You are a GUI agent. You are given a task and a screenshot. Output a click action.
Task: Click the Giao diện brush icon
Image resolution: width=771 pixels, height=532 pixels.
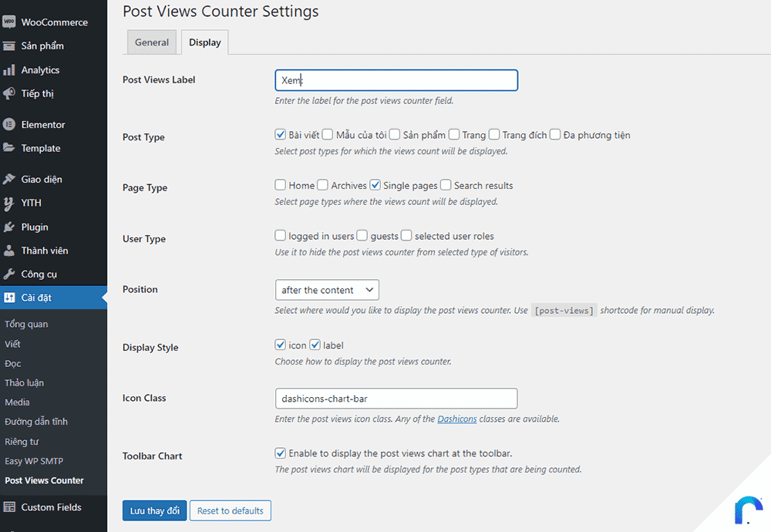click(x=8, y=179)
